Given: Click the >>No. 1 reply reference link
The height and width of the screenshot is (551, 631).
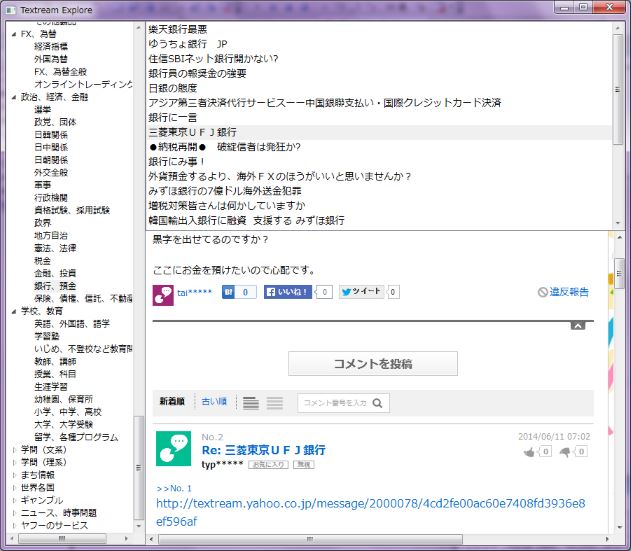Looking at the screenshot, I should [174, 488].
